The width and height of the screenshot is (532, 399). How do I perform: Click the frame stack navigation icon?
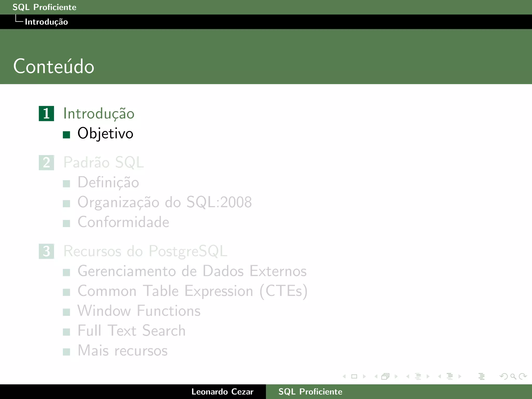click(x=385, y=376)
